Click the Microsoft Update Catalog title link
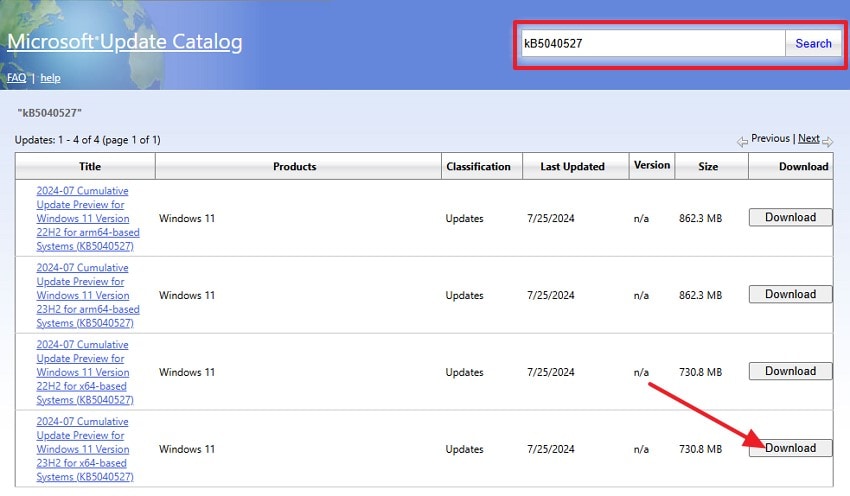850x496 pixels. point(125,42)
